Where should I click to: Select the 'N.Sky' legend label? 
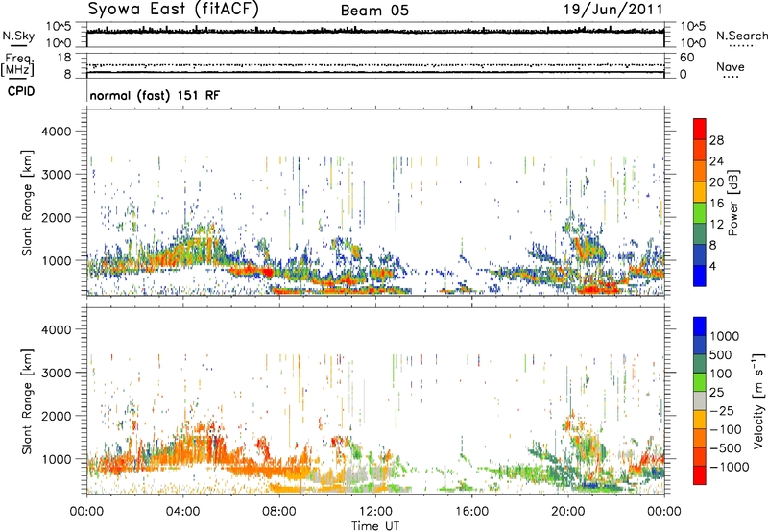tap(18, 36)
